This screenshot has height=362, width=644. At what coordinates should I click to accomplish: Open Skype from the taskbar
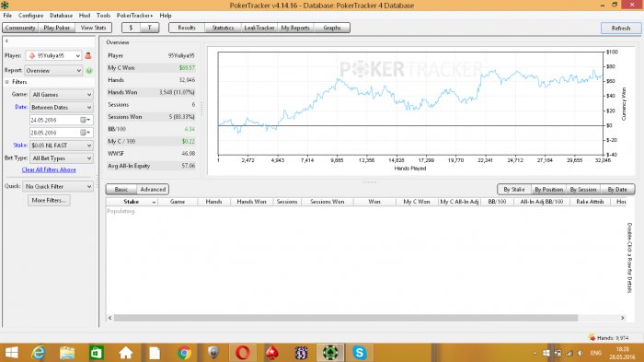click(x=360, y=353)
